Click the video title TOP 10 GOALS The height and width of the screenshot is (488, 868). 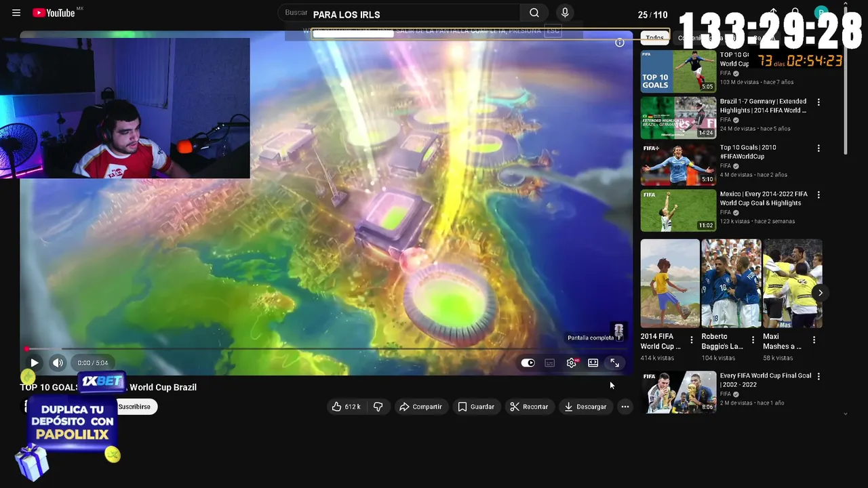(x=108, y=387)
